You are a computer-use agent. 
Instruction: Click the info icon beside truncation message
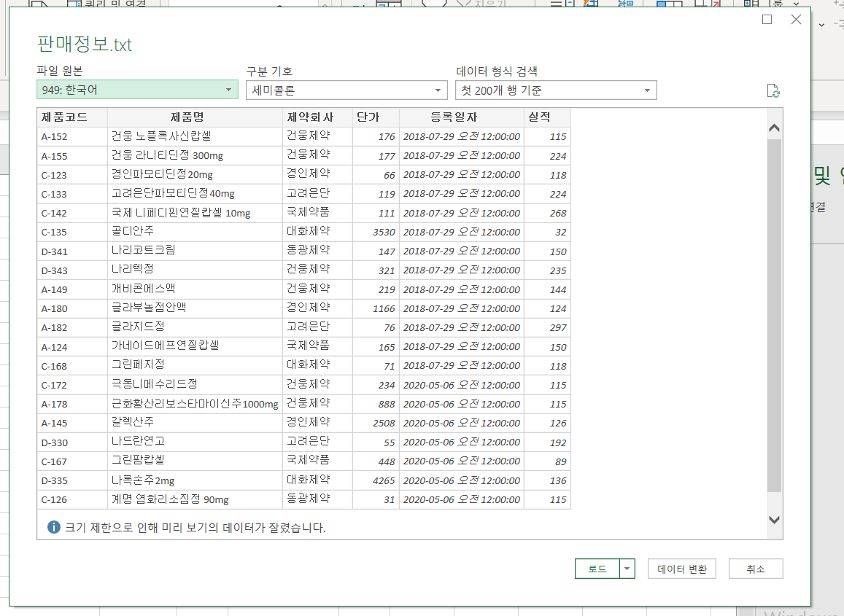(53, 526)
